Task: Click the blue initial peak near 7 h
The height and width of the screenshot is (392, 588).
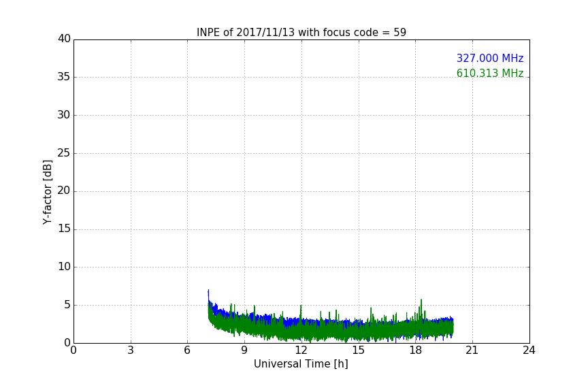Action: pos(208,295)
